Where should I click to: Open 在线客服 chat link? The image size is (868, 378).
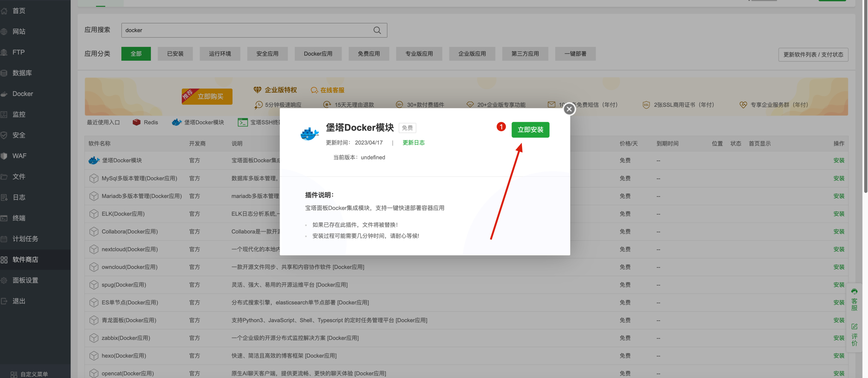pos(327,90)
